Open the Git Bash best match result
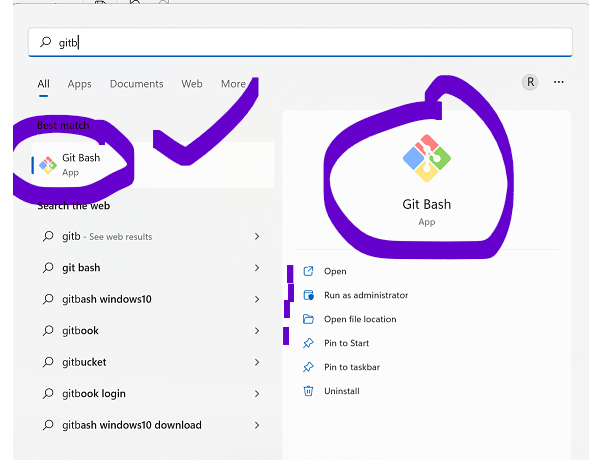Viewport: 589px width, 460px height. coord(153,165)
